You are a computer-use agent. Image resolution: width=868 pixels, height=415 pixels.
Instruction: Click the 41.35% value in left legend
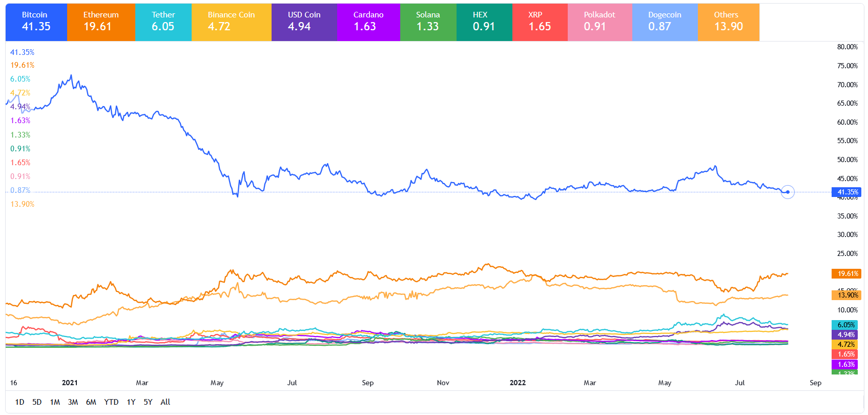22,52
